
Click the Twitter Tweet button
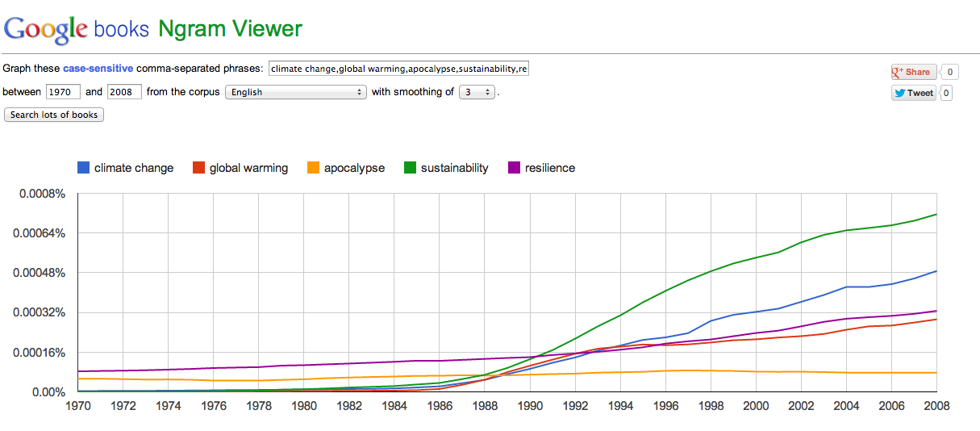coord(913,93)
